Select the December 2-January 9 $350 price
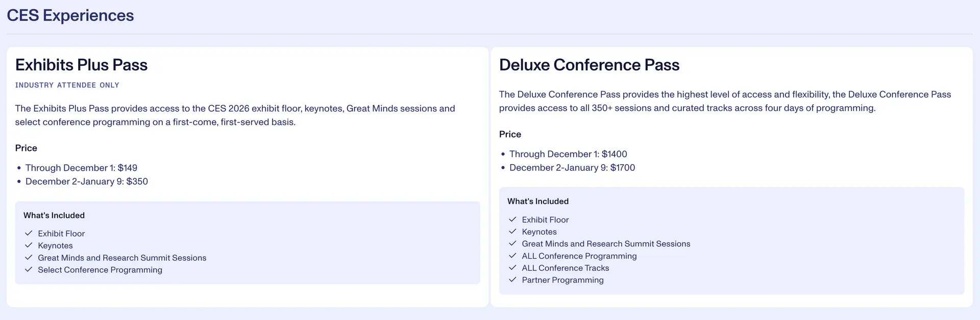The width and height of the screenshot is (980, 320). point(86,181)
